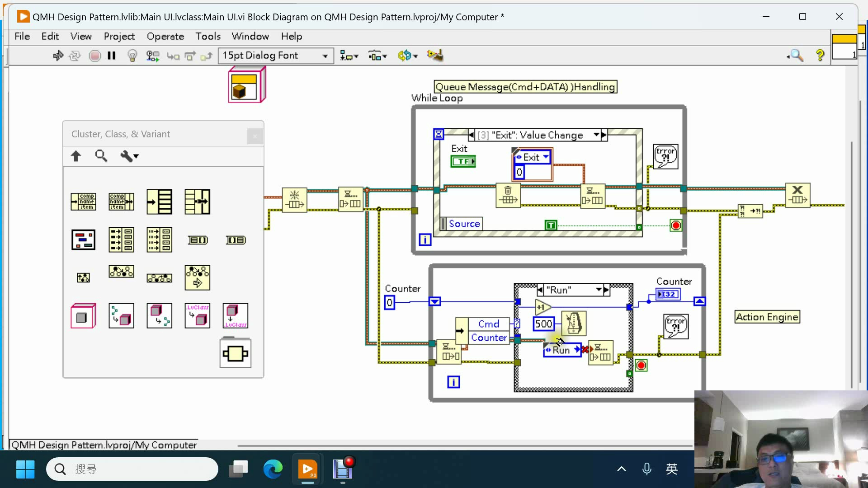Image resolution: width=868 pixels, height=488 pixels.
Task: Open the Operate menu
Action: tap(166, 36)
